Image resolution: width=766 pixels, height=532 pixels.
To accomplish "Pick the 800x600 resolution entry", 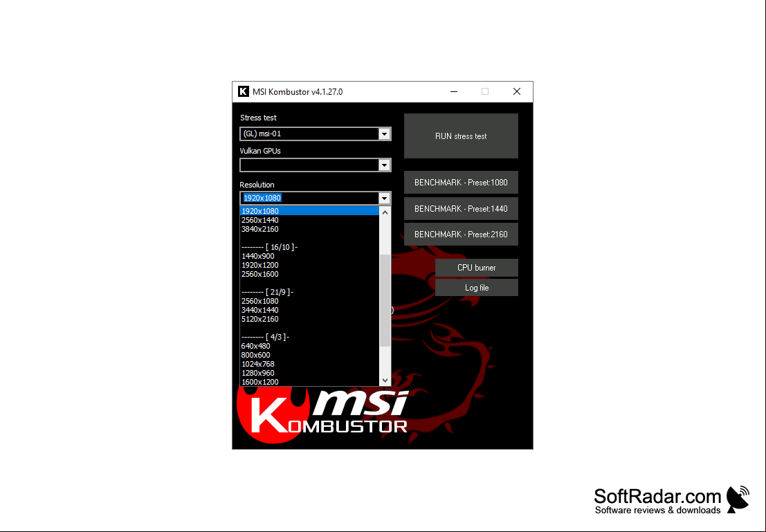I will 309,355.
